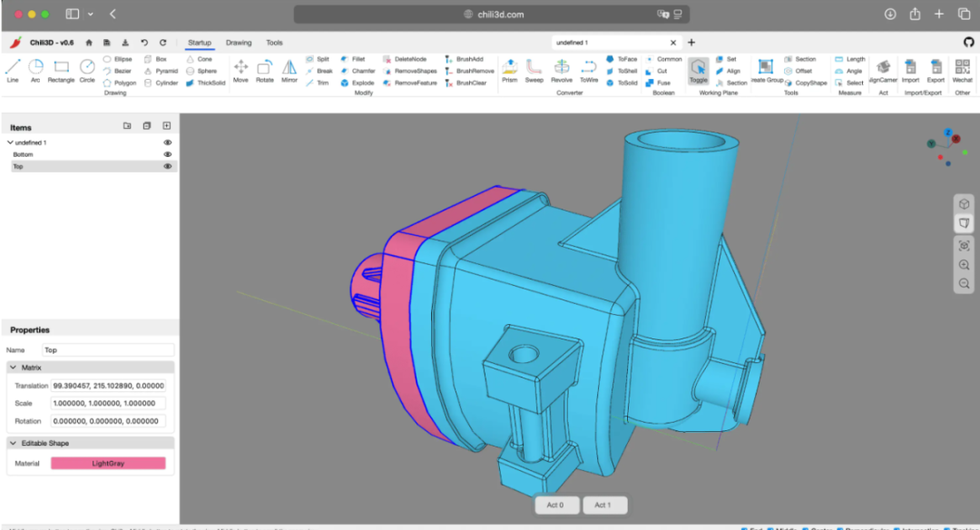The image size is (980, 530).
Task: Insert a Sphere solid
Action: click(x=201, y=71)
